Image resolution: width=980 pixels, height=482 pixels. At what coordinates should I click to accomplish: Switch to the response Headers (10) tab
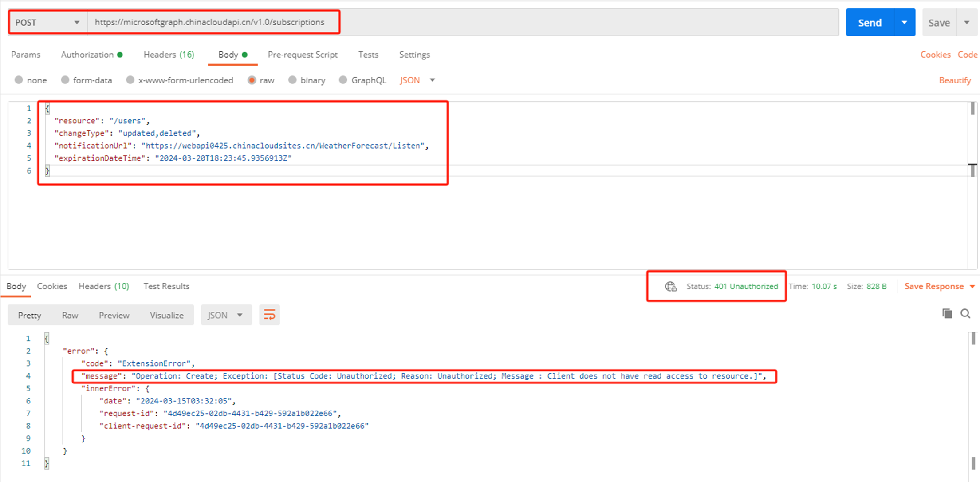103,286
